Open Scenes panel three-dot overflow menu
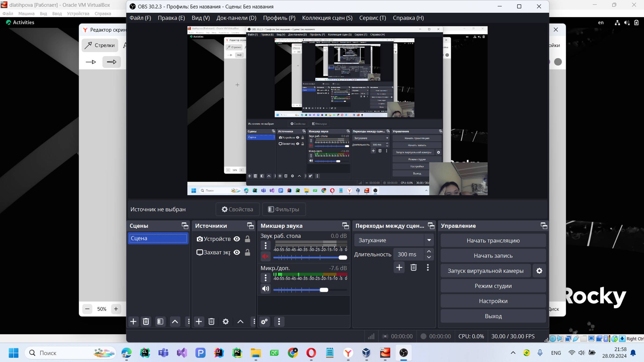644x362 pixels. (x=189, y=321)
